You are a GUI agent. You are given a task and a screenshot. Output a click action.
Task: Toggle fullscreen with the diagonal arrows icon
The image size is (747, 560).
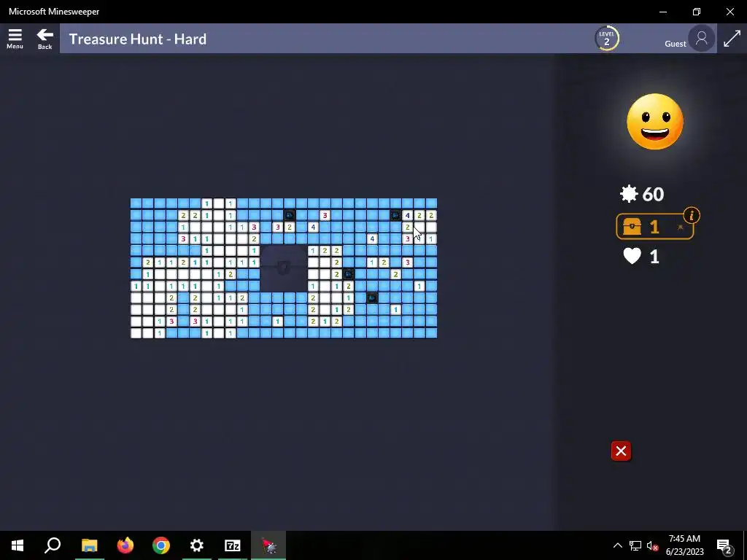[732, 39]
